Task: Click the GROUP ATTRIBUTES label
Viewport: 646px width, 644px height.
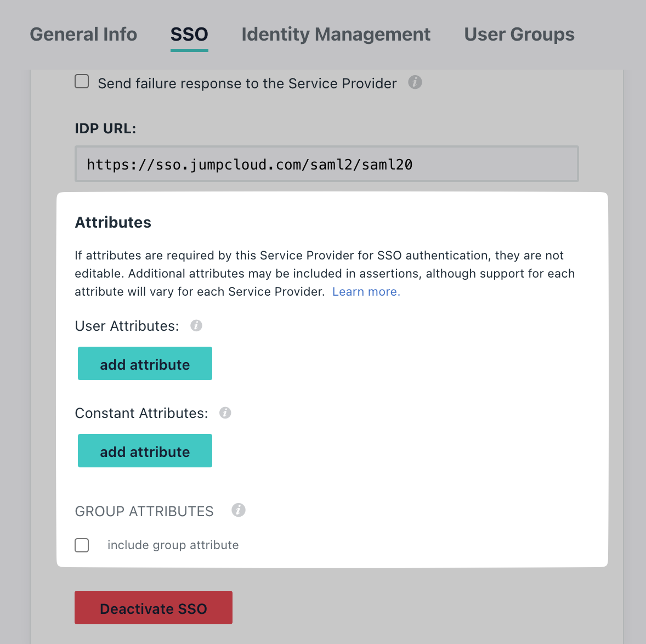Action: tap(144, 511)
